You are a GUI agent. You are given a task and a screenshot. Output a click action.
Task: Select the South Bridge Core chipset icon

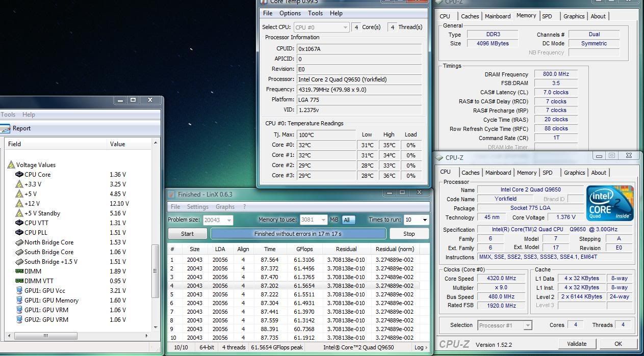pos(19,252)
